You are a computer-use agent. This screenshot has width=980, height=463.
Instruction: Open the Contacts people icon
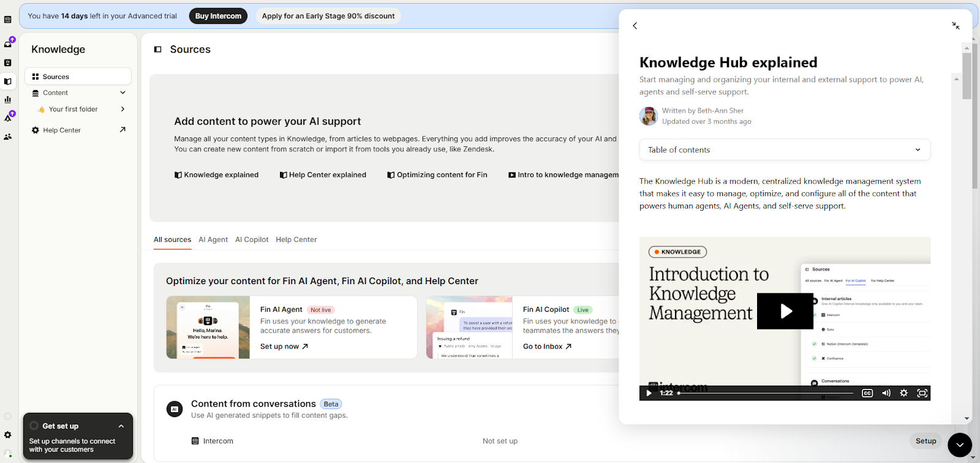[7, 137]
